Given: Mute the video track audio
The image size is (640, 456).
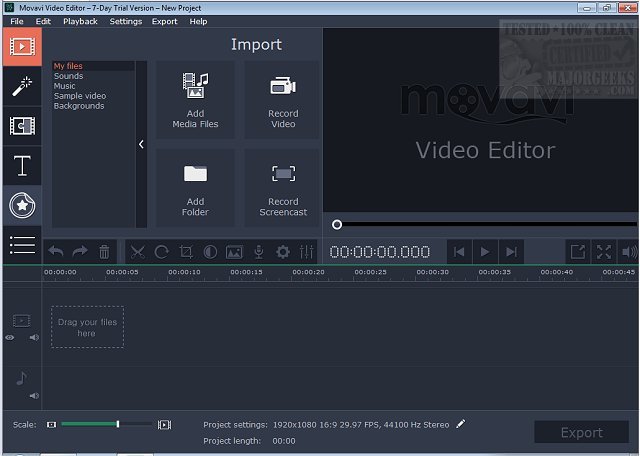Looking at the screenshot, I should pos(34,338).
